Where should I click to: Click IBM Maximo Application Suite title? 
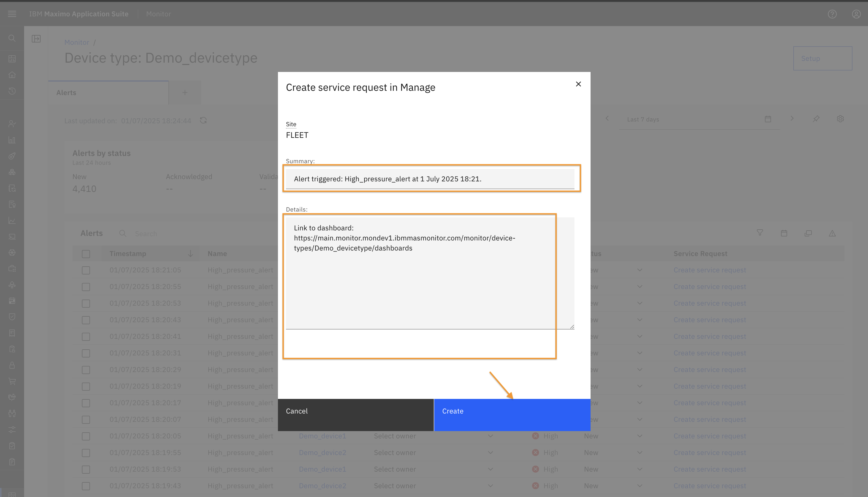click(x=79, y=14)
